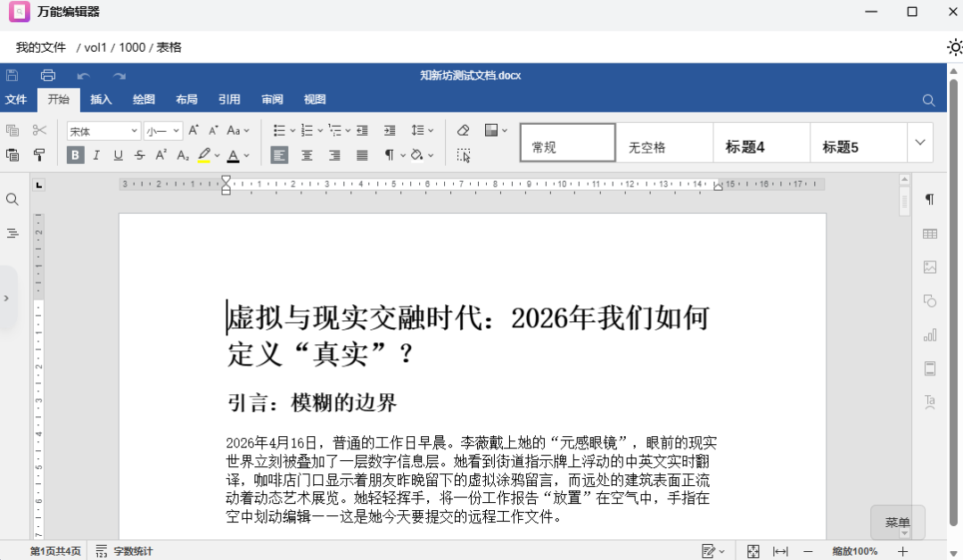Screen dimensions: 963x560
Task: Open table settings in the right panel
Action: coord(930,234)
